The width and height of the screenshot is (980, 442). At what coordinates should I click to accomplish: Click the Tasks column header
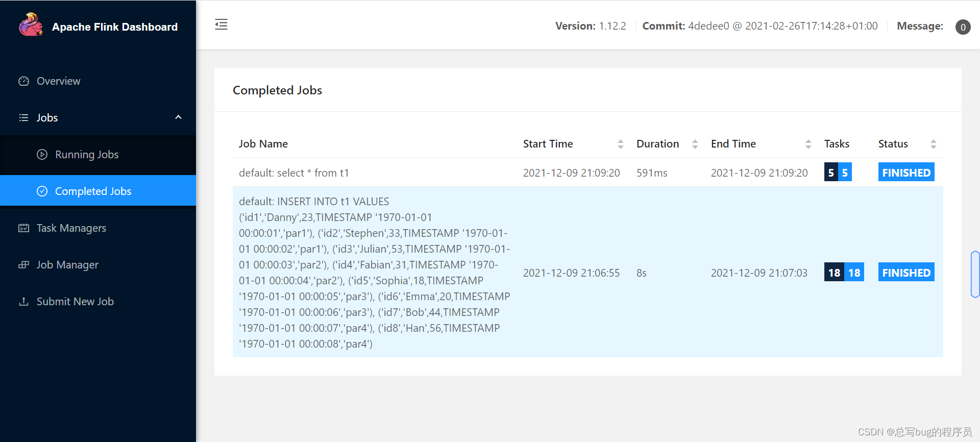(837, 144)
